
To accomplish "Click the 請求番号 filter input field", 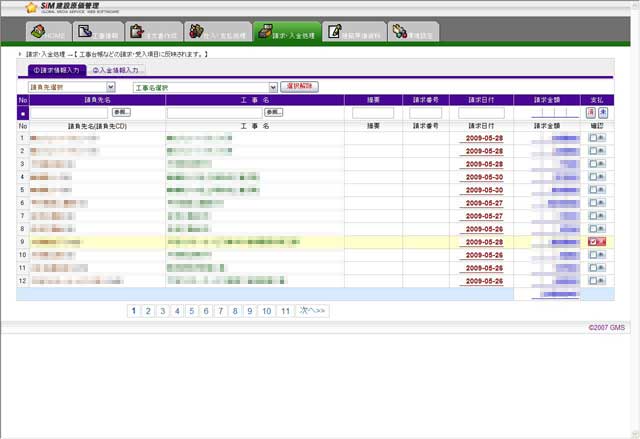I will (x=425, y=113).
